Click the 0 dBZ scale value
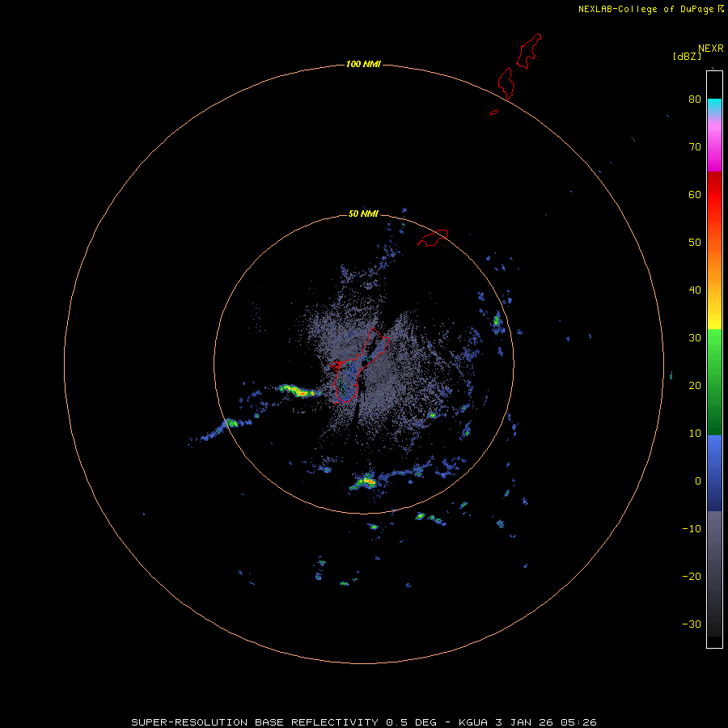 (698, 481)
